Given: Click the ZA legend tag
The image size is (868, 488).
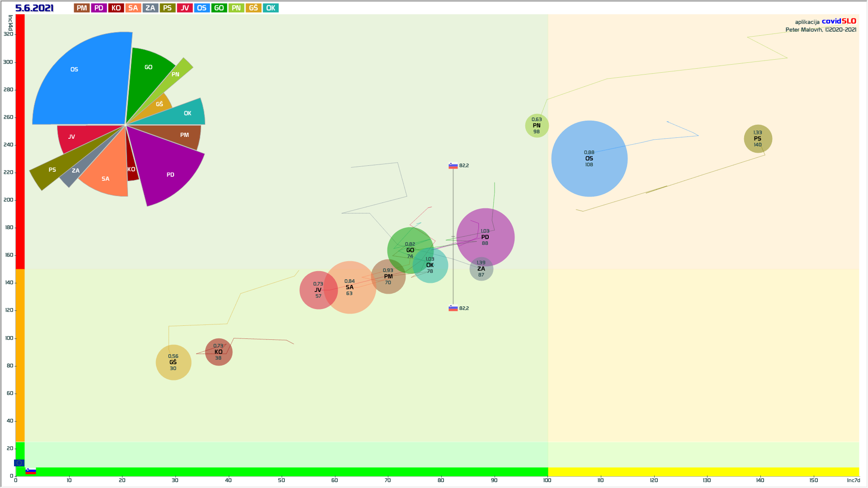Looking at the screenshot, I should (x=150, y=8).
